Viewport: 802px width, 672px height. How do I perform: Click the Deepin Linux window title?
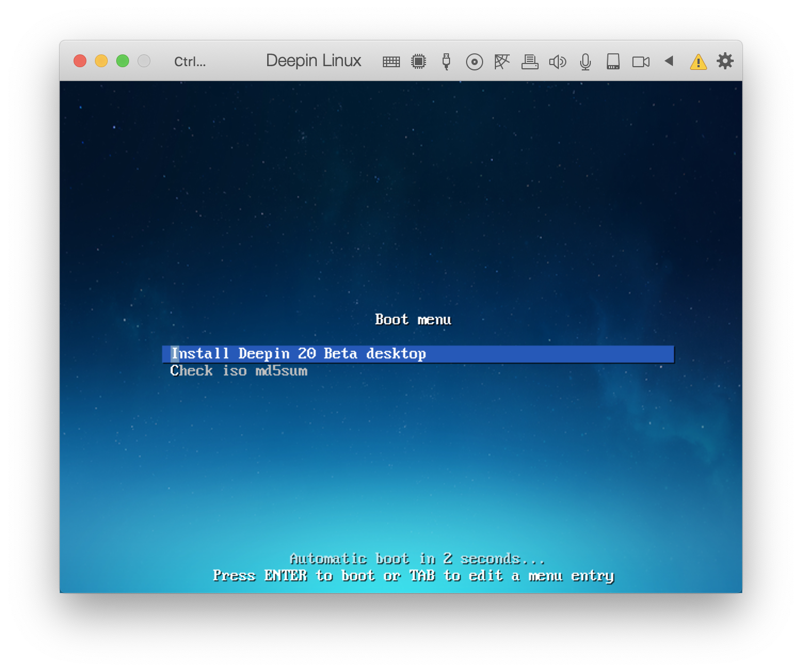click(314, 61)
